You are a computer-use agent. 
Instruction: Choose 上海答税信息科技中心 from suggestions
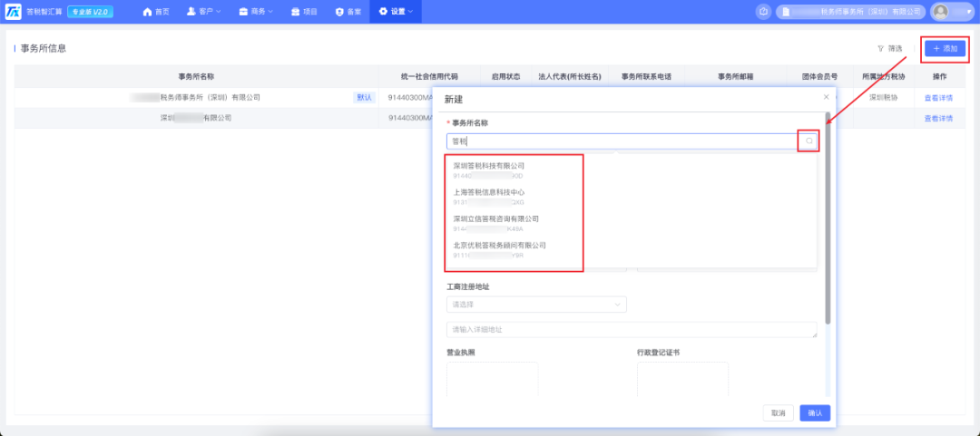coord(489,197)
